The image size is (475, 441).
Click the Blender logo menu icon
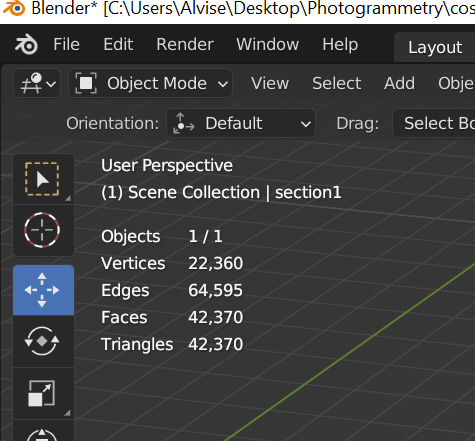pos(26,44)
